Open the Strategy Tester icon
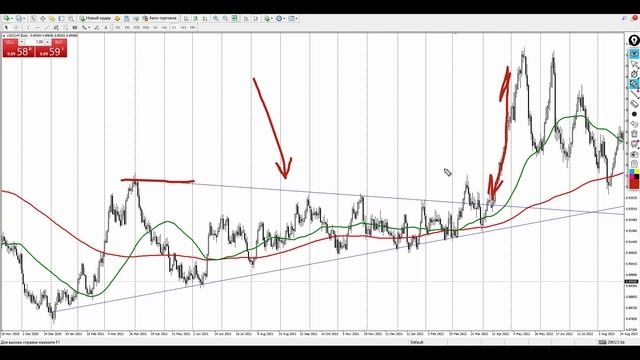 click(71, 18)
